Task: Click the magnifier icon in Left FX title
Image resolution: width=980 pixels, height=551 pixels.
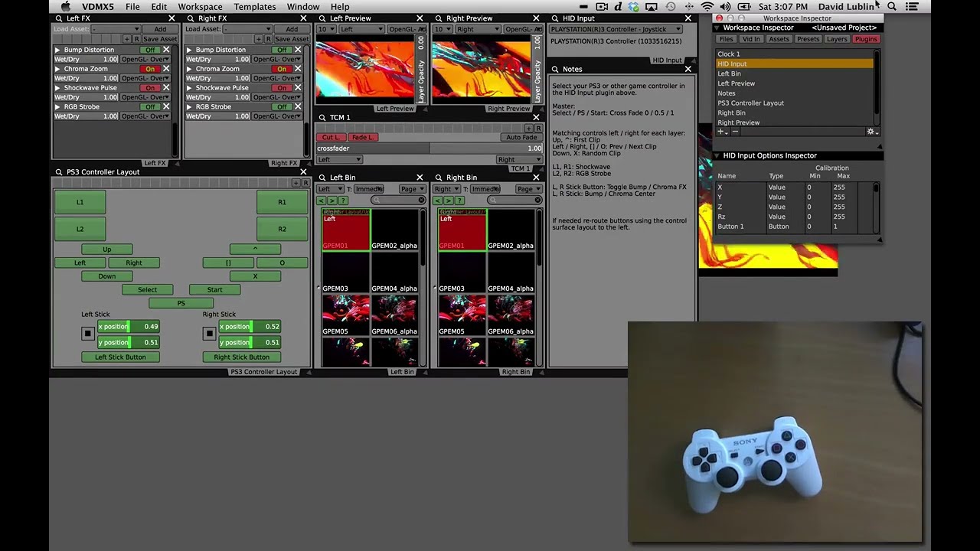Action: (59, 18)
